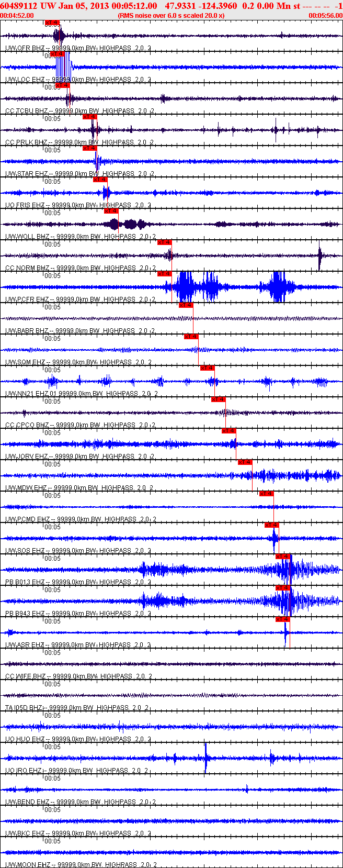This screenshot has width=343, height=868.
Task: Select the UO.HUO EHZ station label
Action: (78, 739)
